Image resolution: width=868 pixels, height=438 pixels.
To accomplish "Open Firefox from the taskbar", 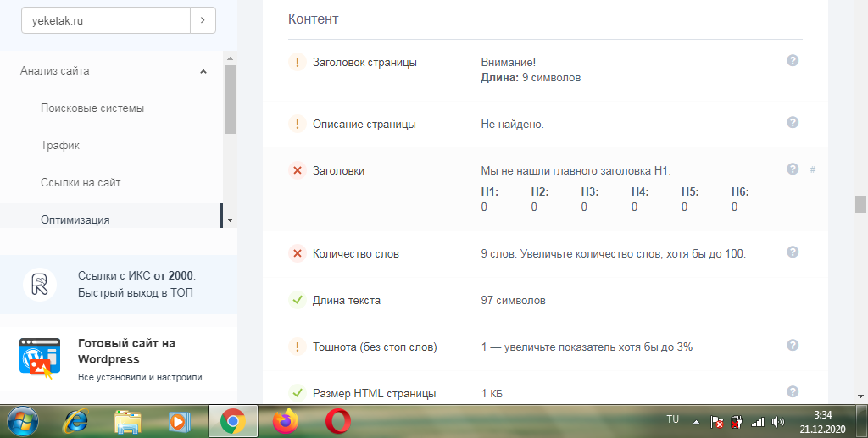I will (286, 422).
